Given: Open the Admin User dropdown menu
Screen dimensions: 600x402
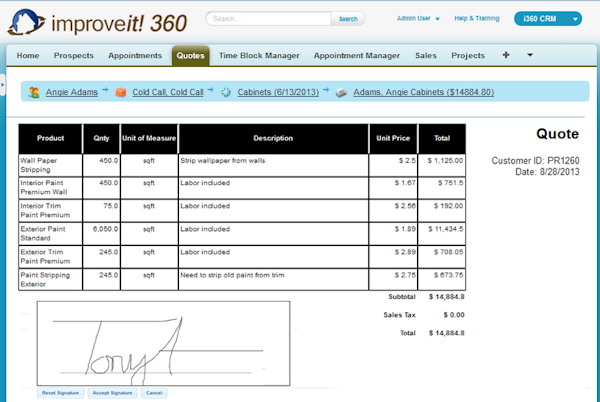Looking at the screenshot, I should pyautogui.click(x=418, y=18).
